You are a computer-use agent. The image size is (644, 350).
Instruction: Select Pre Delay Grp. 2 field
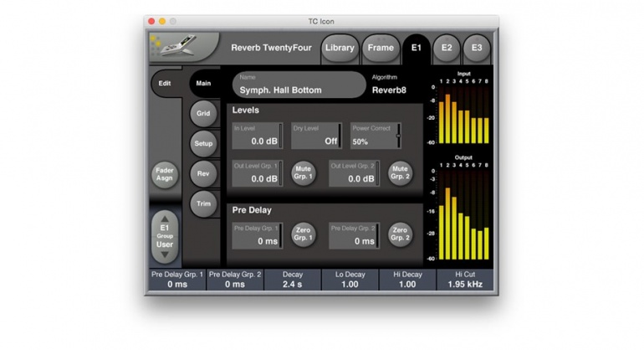[x=354, y=235]
